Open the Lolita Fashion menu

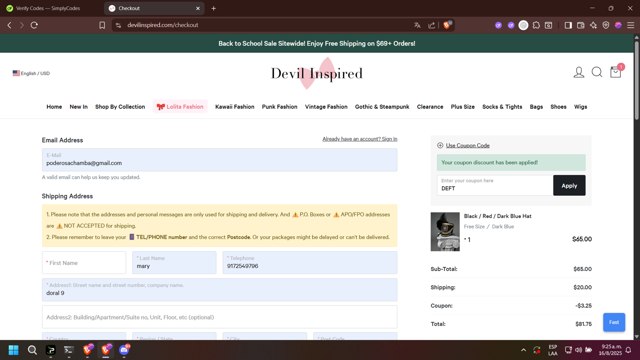[180, 107]
